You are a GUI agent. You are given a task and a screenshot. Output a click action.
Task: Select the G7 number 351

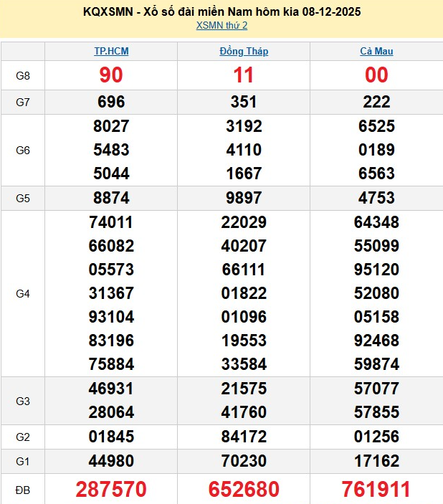pyautogui.click(x=244, y=102)
